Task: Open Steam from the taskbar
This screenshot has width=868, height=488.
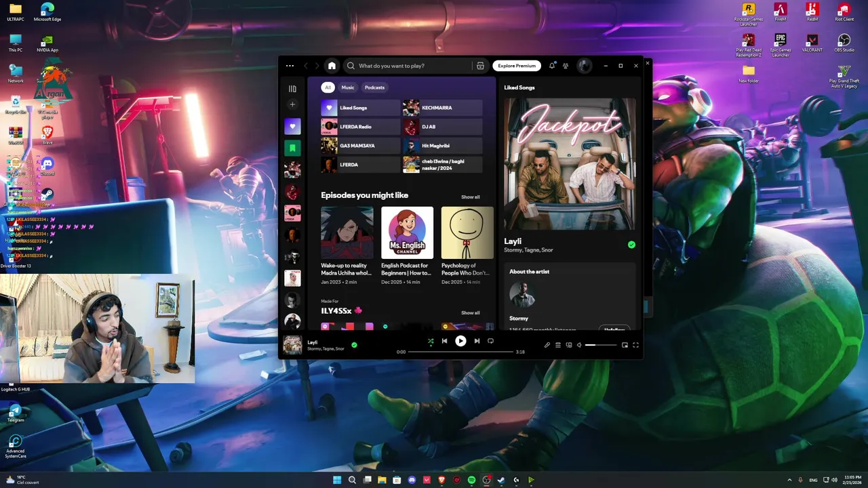Action: (501, 480)
